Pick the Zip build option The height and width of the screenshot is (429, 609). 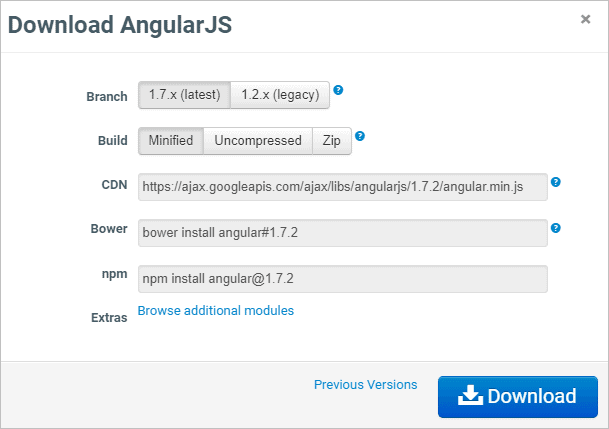(x=332, y=141)
